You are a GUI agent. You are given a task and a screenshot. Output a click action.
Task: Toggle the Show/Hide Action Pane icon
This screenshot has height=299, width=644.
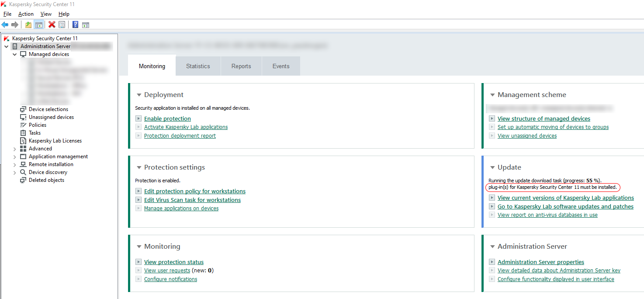[x=86, y=24]
